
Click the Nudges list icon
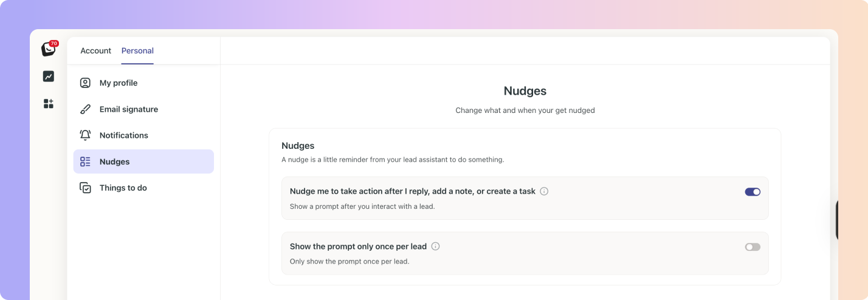click(86, 162)
